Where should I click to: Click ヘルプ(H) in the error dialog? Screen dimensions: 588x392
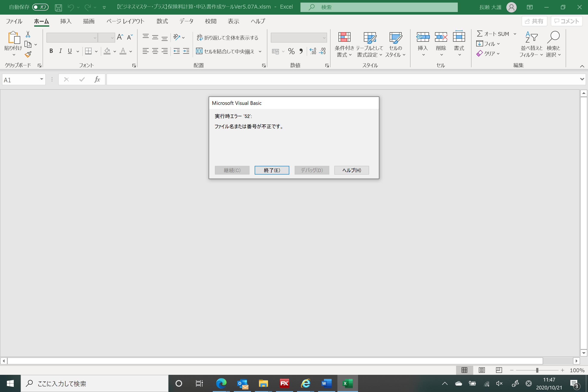point(352,170)
